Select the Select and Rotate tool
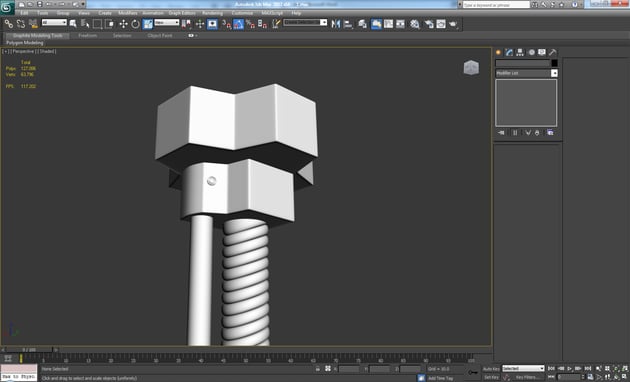The height and width of the screenshot is (382, 630). [135, 24]
